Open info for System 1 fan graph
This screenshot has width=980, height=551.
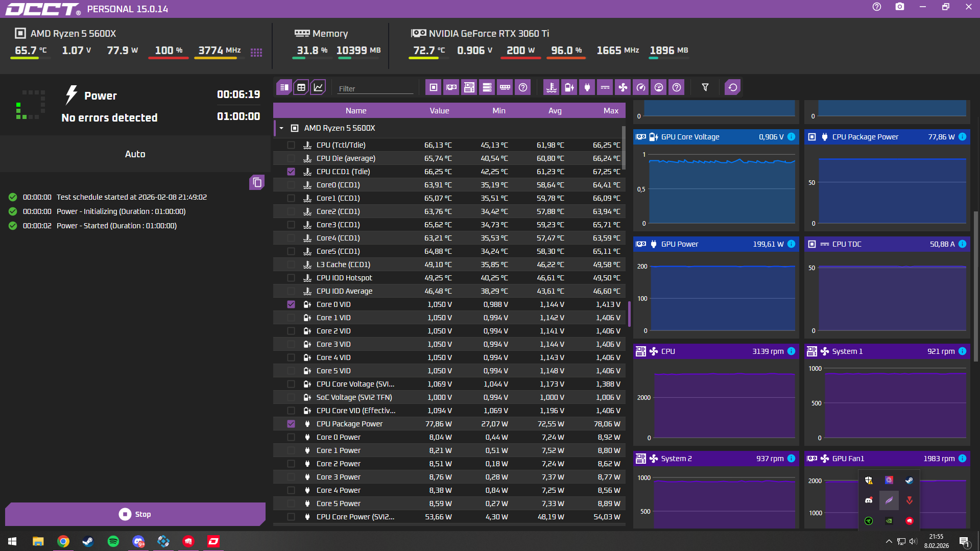point(962,351)
